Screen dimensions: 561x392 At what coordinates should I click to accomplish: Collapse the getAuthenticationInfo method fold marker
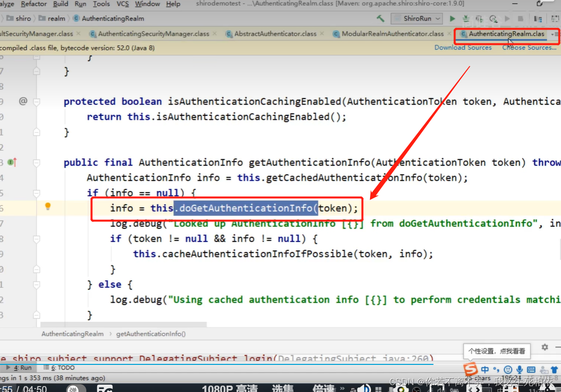pyautogui.click(x=37, y=163)
